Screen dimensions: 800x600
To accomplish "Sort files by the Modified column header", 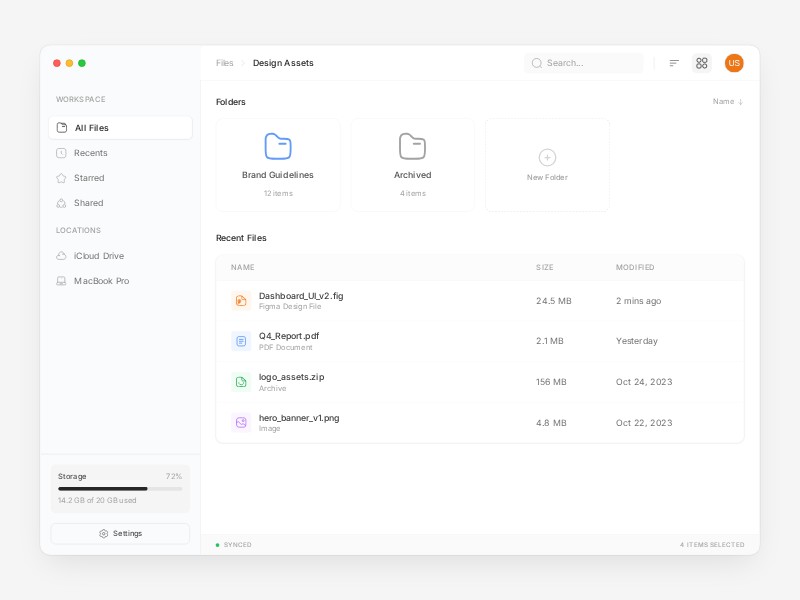I will click(635, 268).
